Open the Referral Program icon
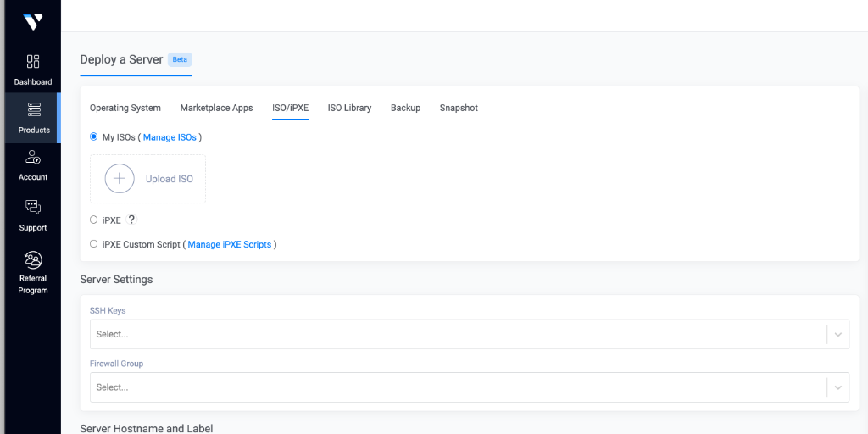 [x=33, y=260]
